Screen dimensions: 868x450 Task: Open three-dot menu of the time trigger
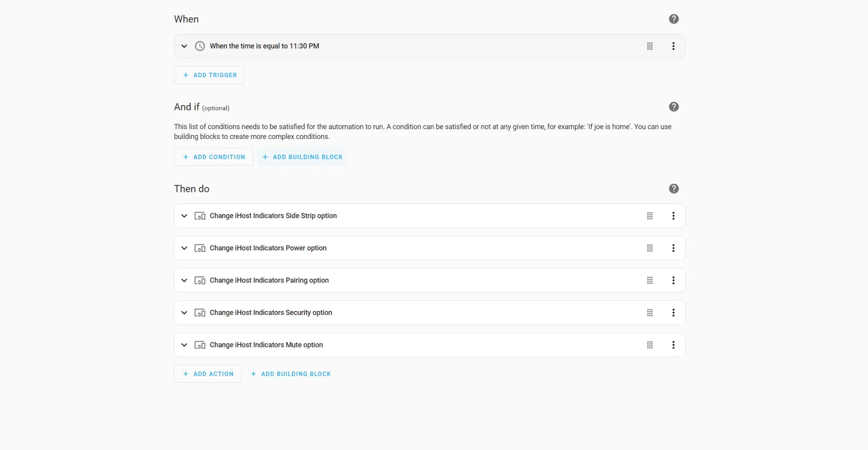coord(673,46)
